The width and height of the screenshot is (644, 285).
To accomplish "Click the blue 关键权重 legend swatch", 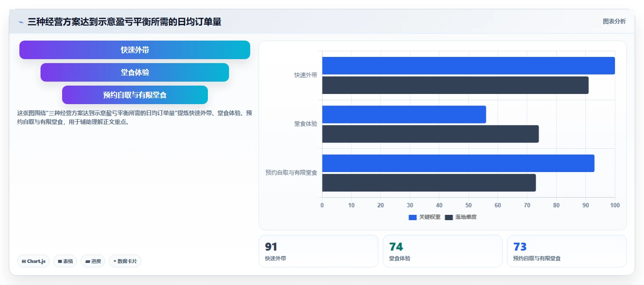I will [413, 217].
